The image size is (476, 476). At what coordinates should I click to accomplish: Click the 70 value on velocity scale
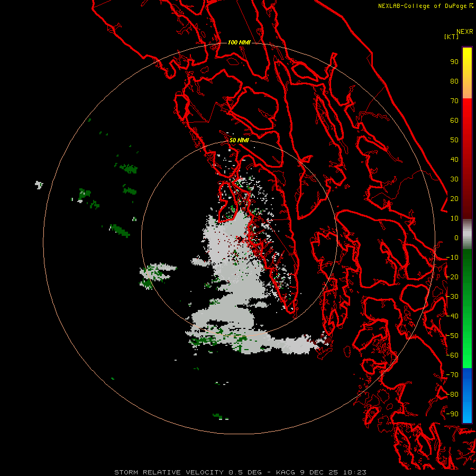coord(454,101)
